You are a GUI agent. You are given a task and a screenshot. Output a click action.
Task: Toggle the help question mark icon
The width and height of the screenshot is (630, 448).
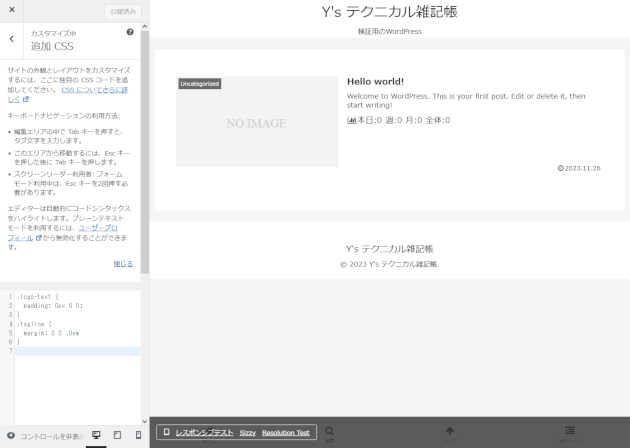130,32
